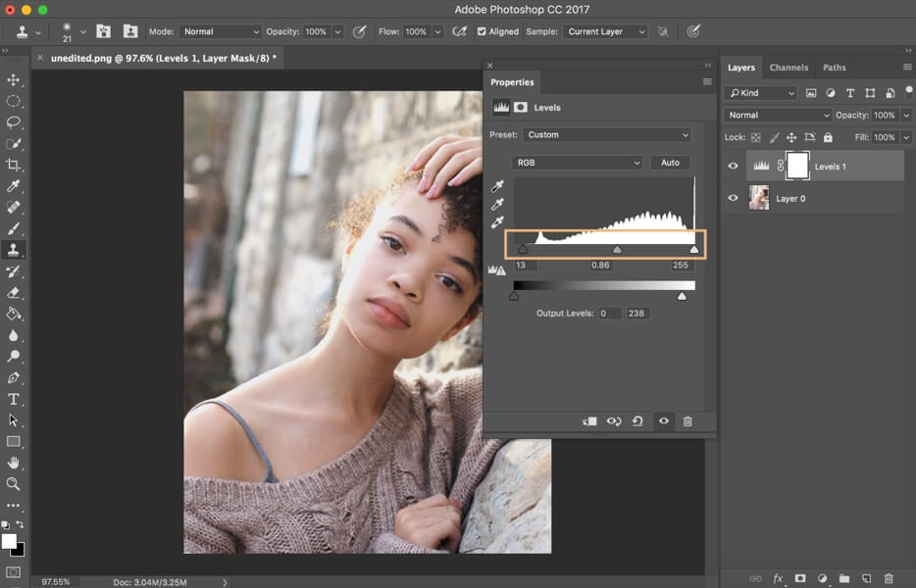Uncheck the Aligned option in options bar

click(x=482, y=30)
